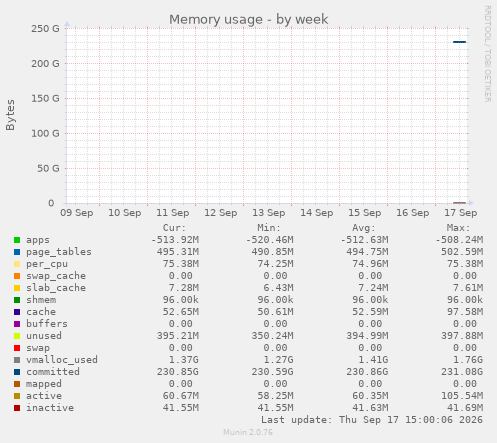Screen dimensions: 497x443
Task: Select the mapped legend label
Action: pos(44,384)
